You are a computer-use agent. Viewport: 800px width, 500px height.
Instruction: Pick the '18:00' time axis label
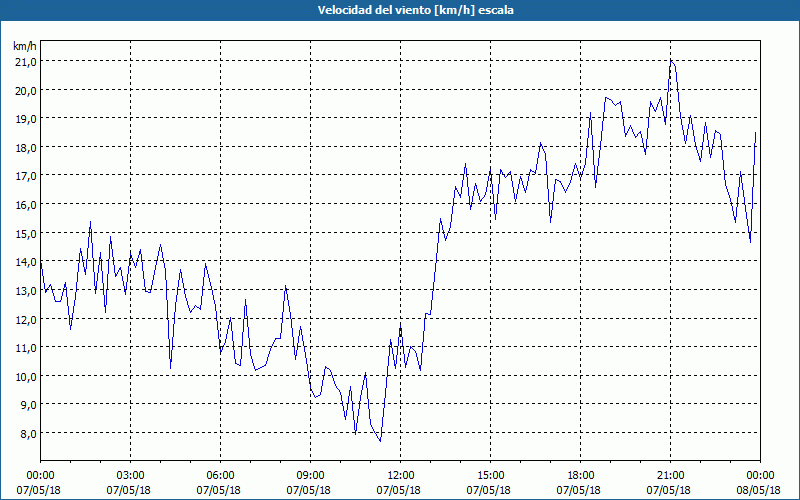[x=581, y=476]
